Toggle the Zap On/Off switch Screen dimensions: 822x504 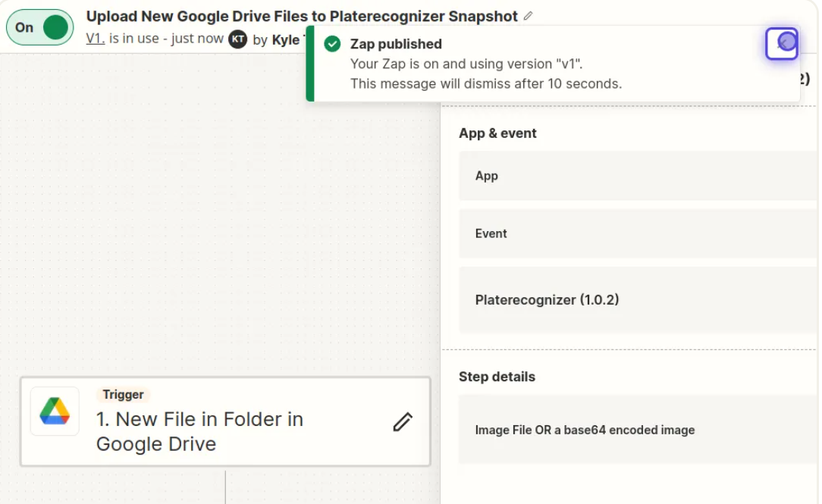coord(39,27)
